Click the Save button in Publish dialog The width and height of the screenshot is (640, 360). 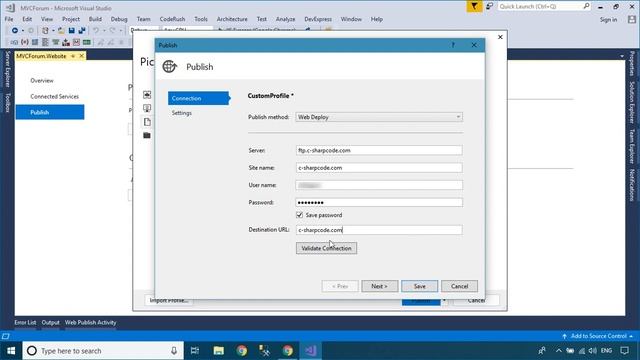(419, 286)
